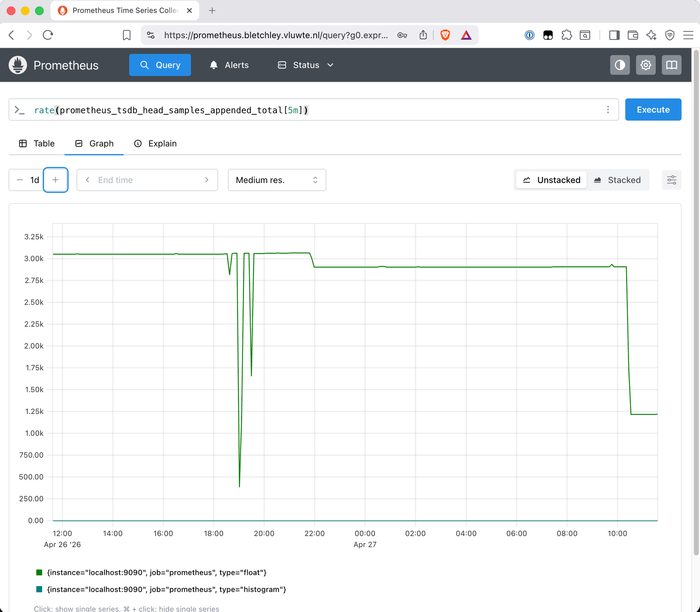Expand the Status menu

click(x=306, y=65)
